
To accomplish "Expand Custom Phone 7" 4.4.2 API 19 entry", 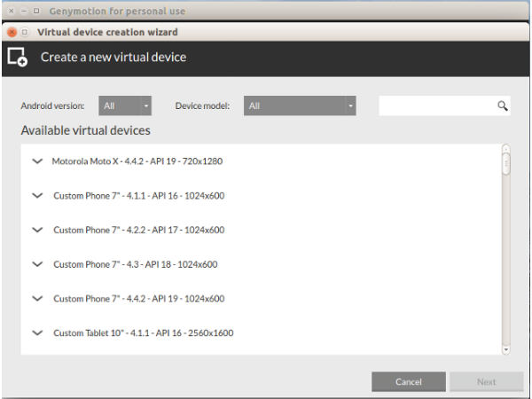I will pyautogui.click(x=37, y=299).
